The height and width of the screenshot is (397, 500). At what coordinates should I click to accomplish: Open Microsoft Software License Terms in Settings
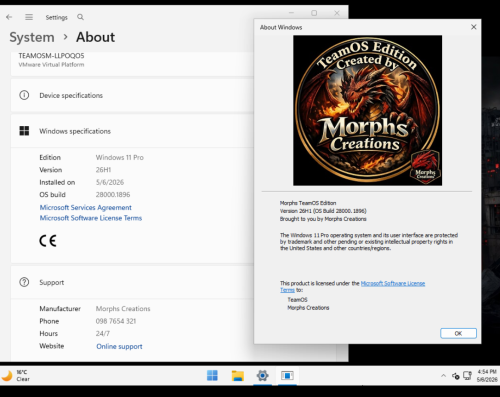tap(91, 218)
